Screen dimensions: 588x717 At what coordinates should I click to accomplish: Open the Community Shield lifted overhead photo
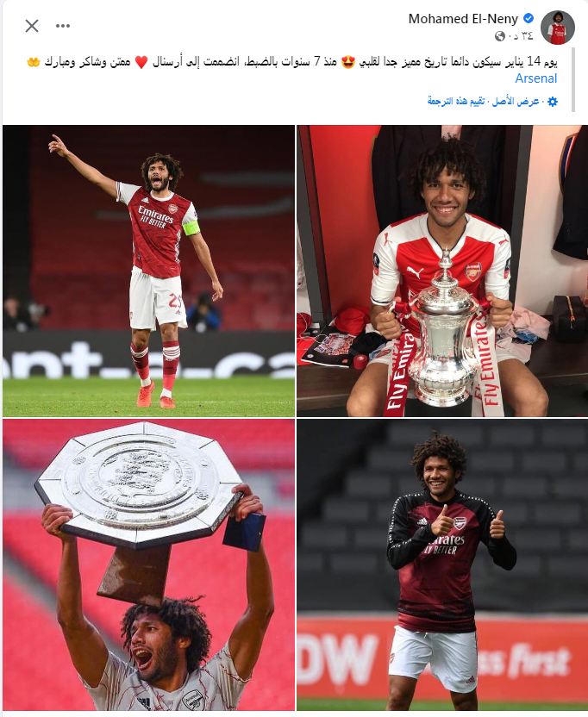click(x=148, y=564)
